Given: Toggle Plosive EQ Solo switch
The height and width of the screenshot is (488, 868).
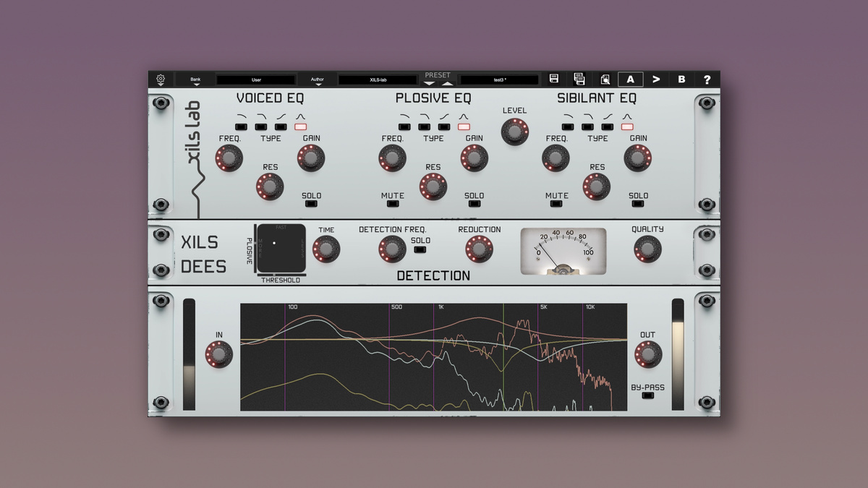Looking at the screenshot, I should [x=475, y=204].
